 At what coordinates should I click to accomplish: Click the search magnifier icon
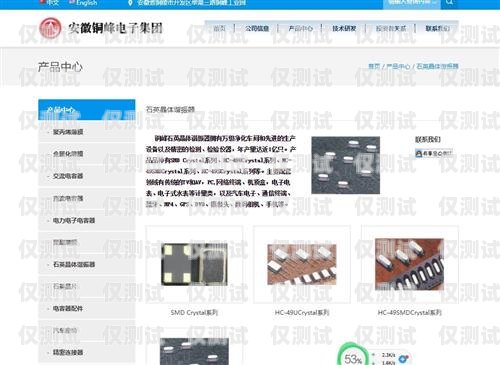coord(449,3)
